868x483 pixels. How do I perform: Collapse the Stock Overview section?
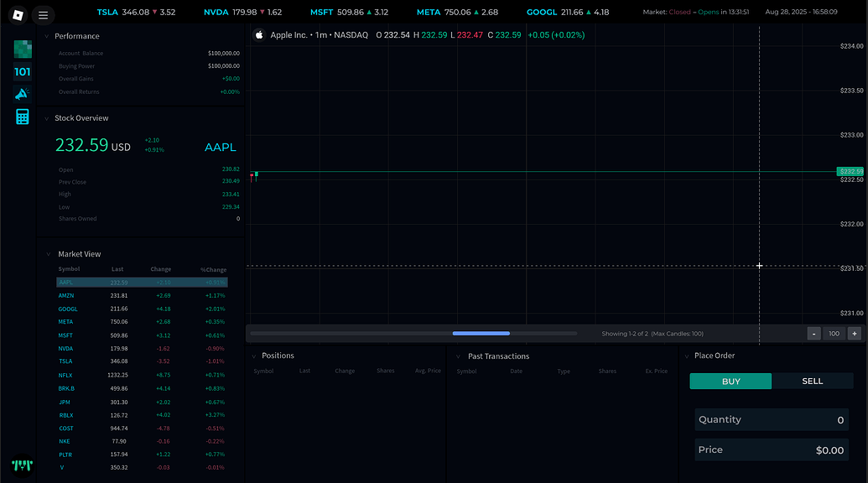(x=47, y=118)
